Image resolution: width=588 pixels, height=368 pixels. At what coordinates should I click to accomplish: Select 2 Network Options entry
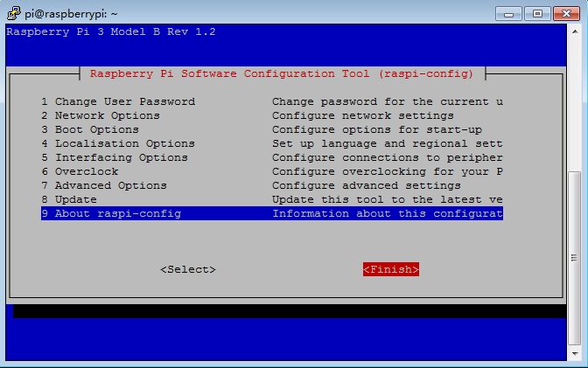point(101,115)
